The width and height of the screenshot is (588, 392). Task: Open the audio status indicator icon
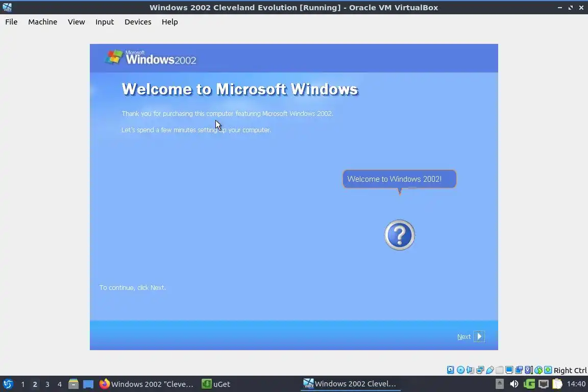[470, 370]
